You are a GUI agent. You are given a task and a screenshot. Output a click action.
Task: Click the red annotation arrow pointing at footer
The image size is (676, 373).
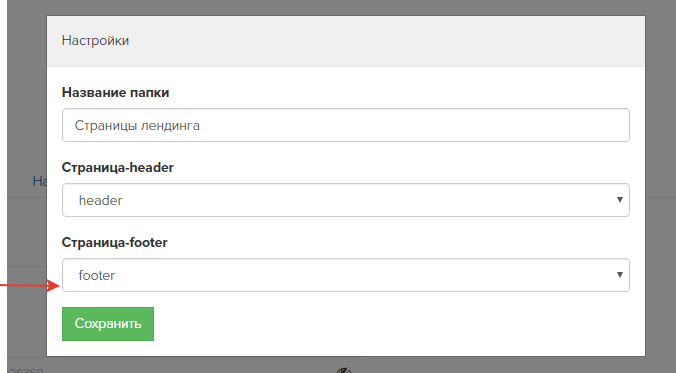[30, 285]
